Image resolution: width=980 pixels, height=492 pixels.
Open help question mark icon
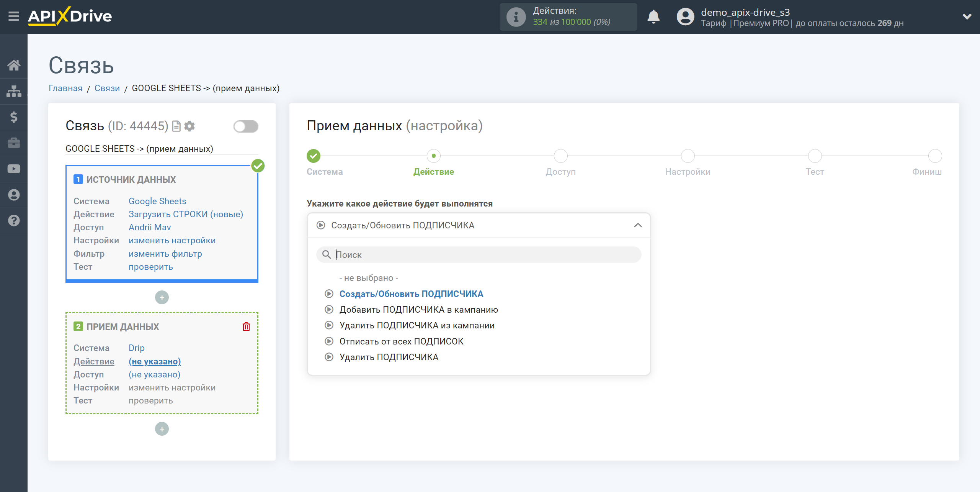[14, 221]
